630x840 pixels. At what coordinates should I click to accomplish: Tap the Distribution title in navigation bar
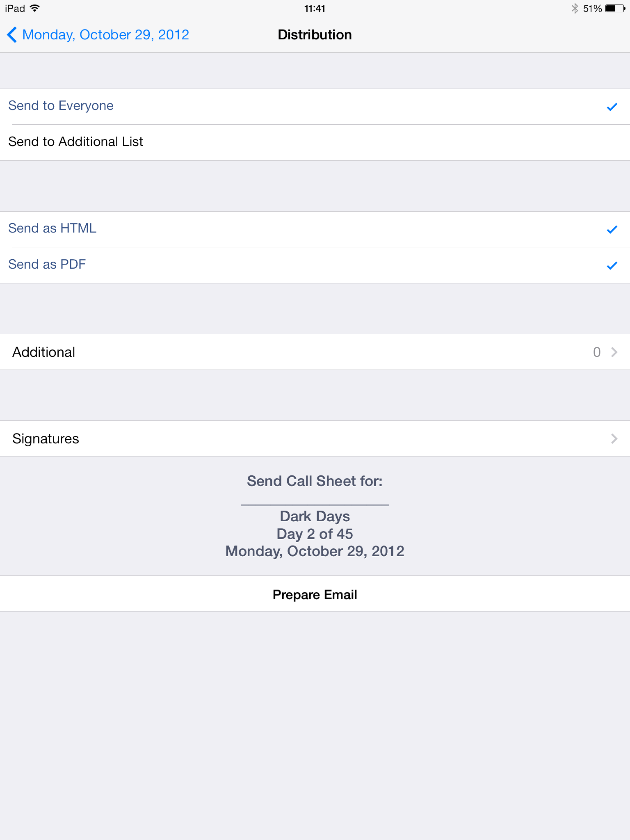(x=315, y=35)
